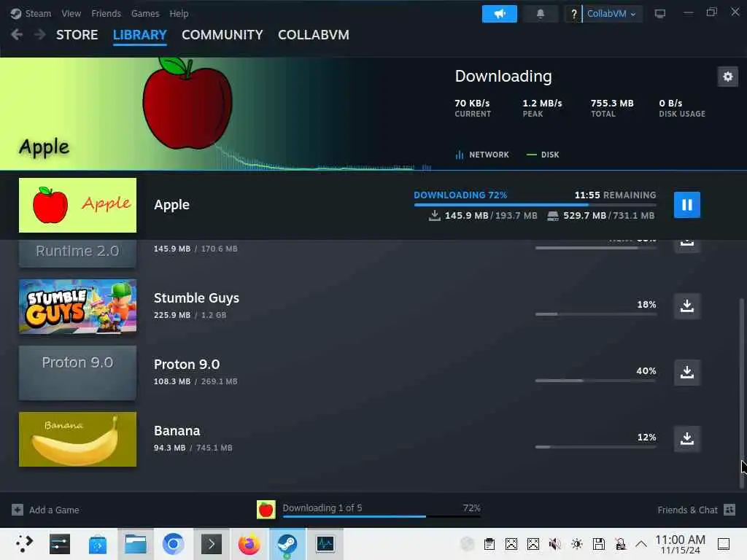Screen dimensions: 747x560
Task: Expand hidden system tray icons arrow
Action: 641,544
